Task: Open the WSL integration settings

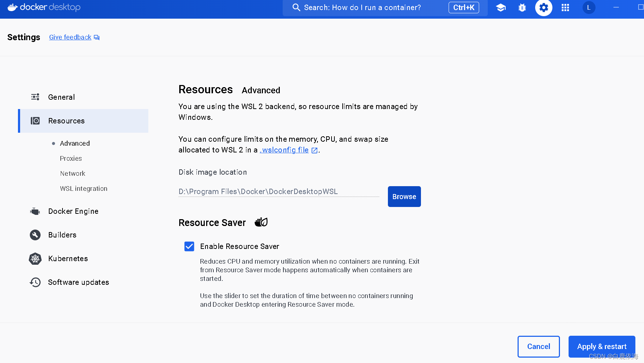Action: pyautogui.click(x=84, y=188)
